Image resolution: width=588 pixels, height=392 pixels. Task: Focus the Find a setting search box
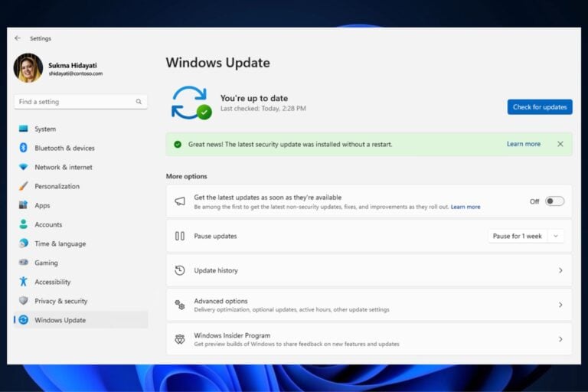point(80,102)
